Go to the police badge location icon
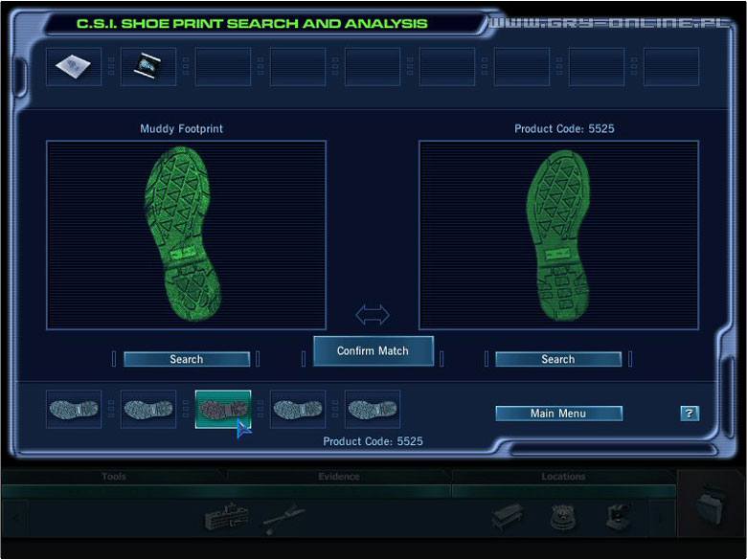 pos(562,518)
